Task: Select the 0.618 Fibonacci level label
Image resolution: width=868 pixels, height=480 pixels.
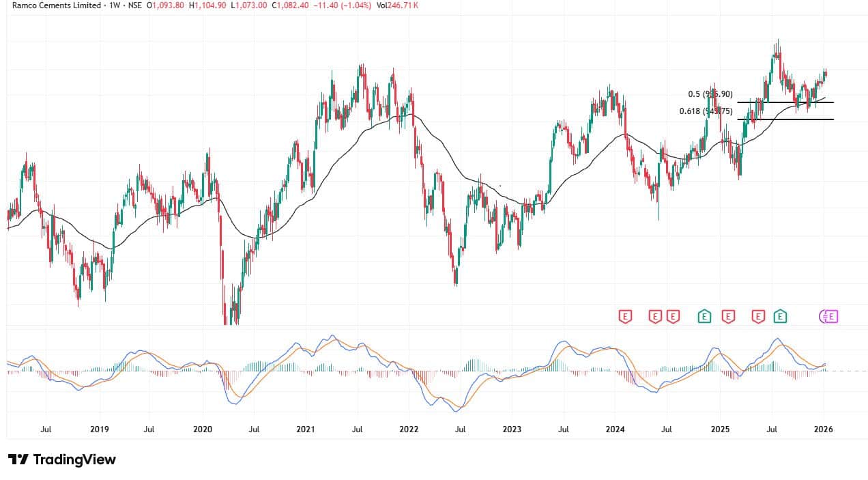Action: pyautogui.click(x=705, y=111)
